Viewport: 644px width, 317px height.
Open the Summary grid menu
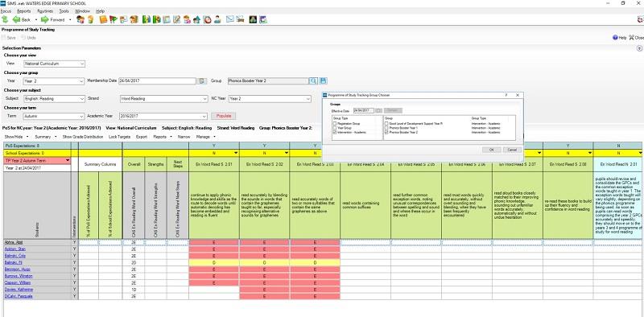coord(45,136)
